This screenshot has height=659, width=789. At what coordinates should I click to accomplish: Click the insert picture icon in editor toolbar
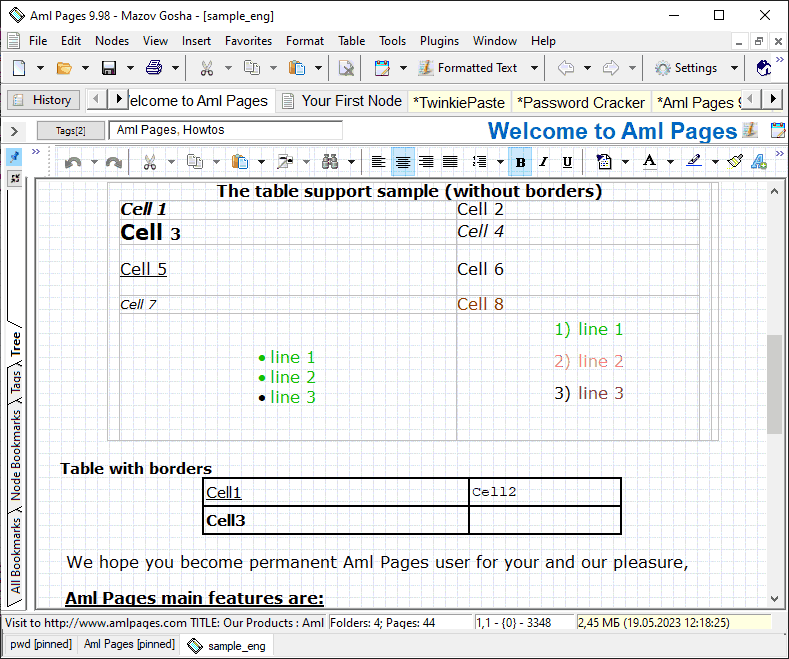(x=285, y=162)
